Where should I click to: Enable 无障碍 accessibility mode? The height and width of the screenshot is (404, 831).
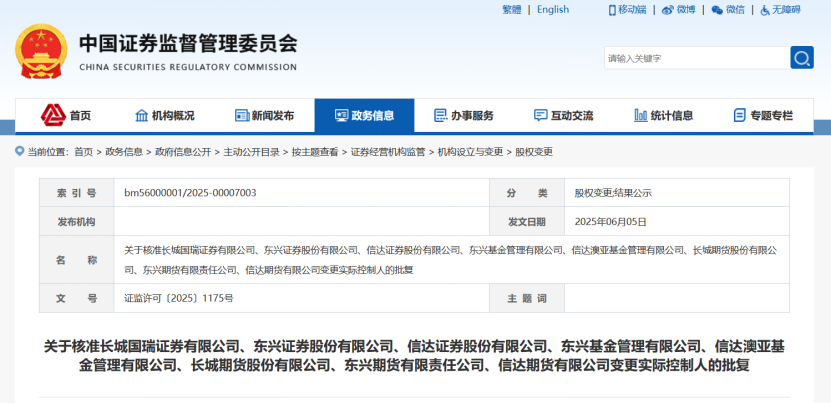point(781,10)
